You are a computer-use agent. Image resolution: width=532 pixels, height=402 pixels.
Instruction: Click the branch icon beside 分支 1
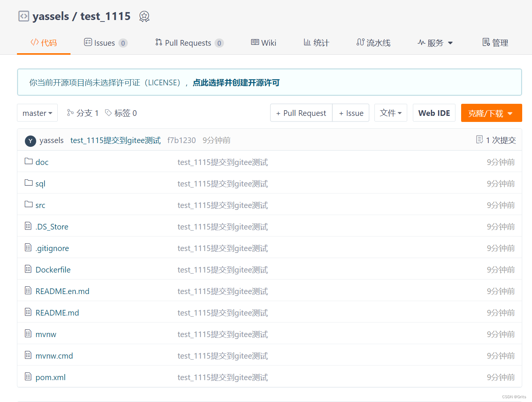pyautogui.click(x=70, y=112)
